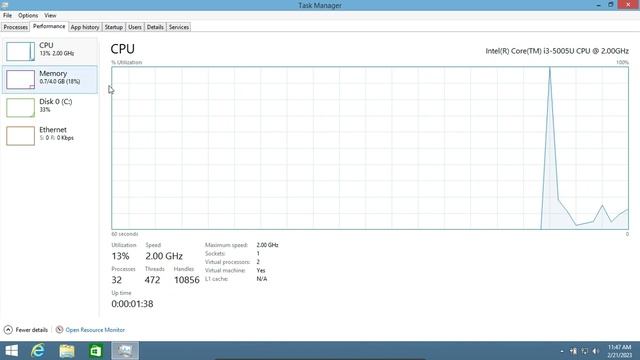This screenshot has height=360, width=640.
Task: Click the large CPU heading
Action: pyautogui.click(x=122, y=49)
